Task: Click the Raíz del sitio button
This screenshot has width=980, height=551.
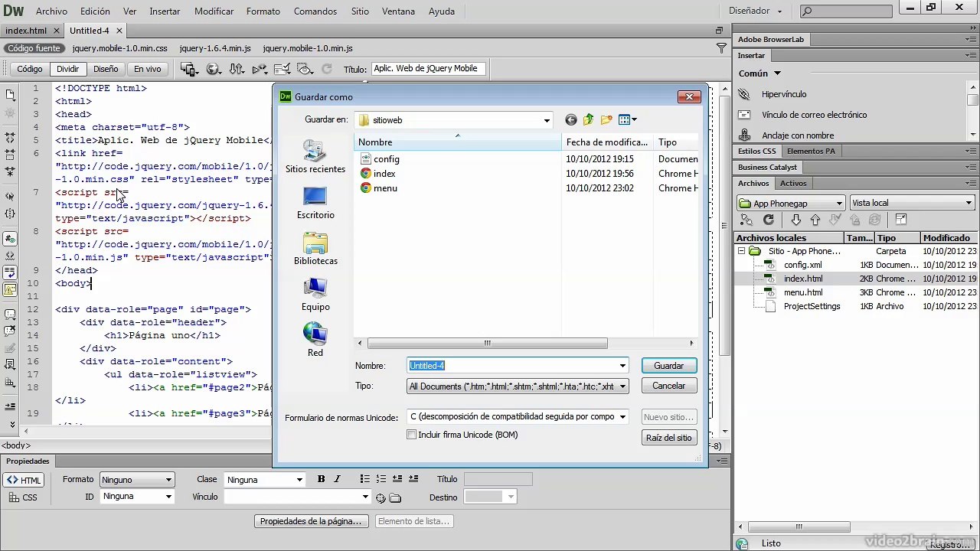Action: (668, 438)
